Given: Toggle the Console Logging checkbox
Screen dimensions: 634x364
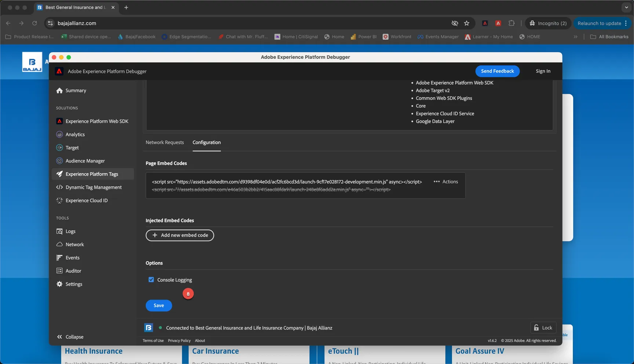Looking at the screenshot, I should click(151, 280).
